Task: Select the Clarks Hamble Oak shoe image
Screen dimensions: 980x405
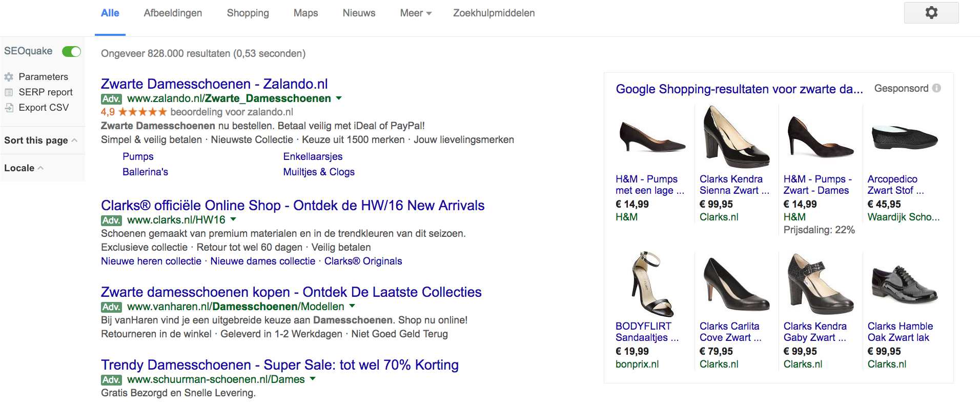Action: [x=904, y=283]
